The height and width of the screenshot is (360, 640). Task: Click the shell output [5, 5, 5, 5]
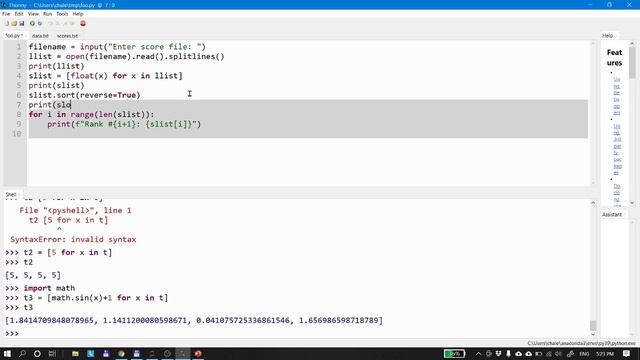[33, 275]
